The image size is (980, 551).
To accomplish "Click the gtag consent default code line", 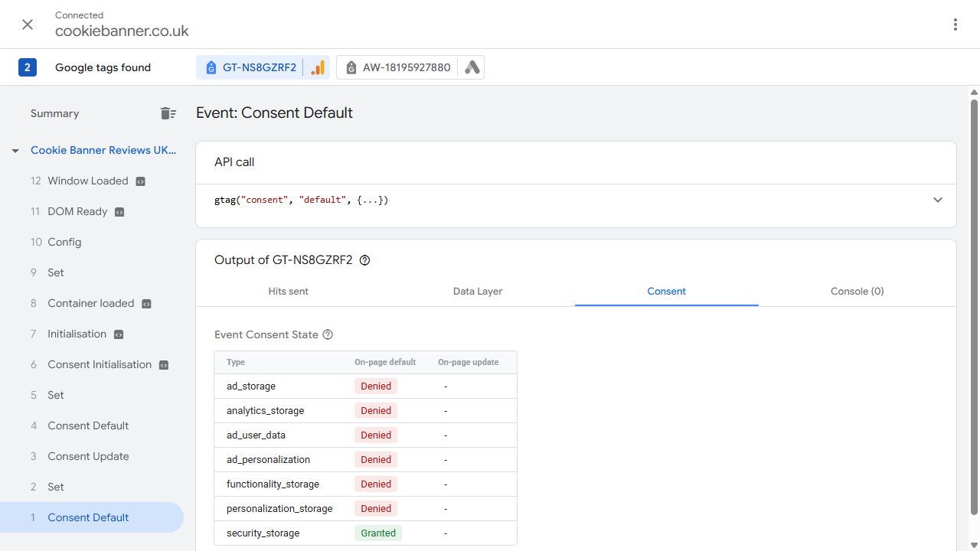I will (302, 200).
